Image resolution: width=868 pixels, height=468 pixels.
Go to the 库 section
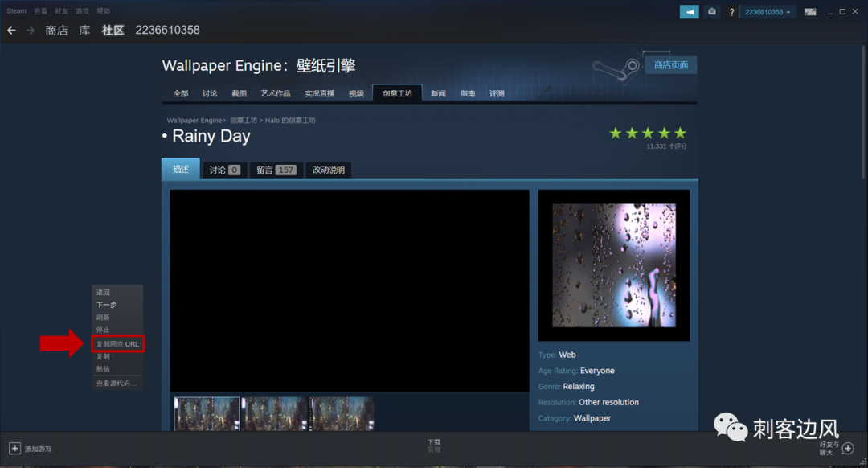click(x=84, y=31)
